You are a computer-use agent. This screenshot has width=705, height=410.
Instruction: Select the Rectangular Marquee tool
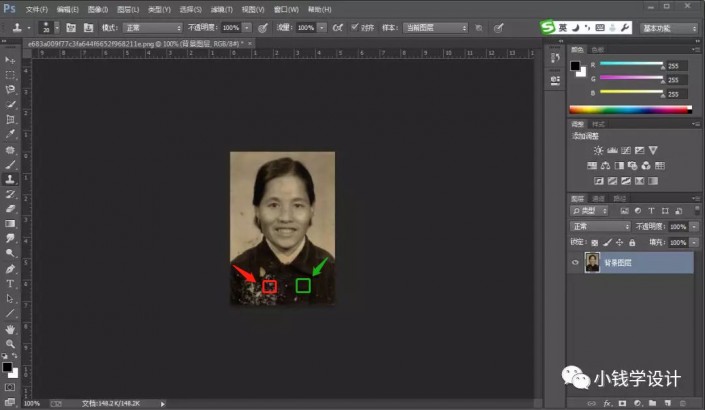coord(10,75)
